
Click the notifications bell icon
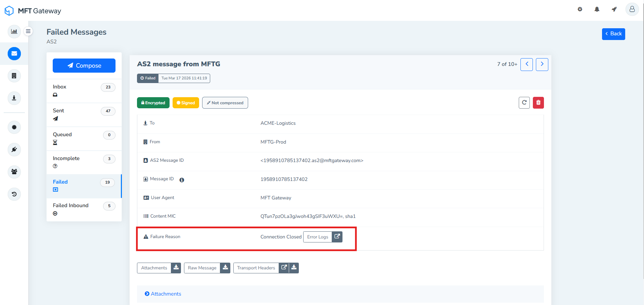point(597,9)
